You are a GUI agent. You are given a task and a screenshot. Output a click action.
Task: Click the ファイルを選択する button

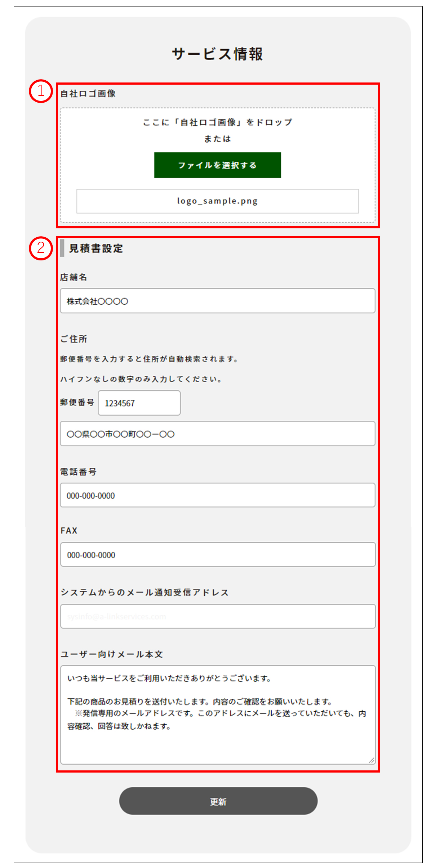pos(217,165)
